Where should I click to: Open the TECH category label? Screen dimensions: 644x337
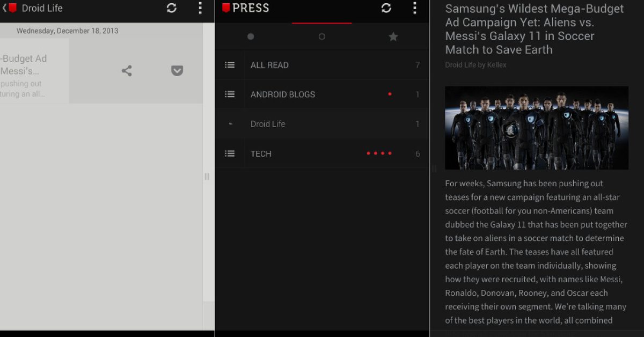tap(261, 153)
